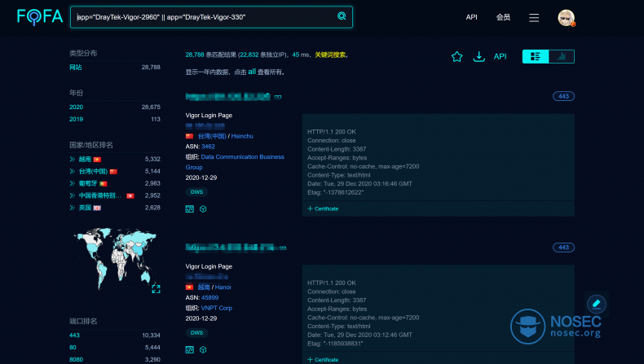644x364 pixels.
Task: Open the user avatar profile
Action: coord(566,18)
